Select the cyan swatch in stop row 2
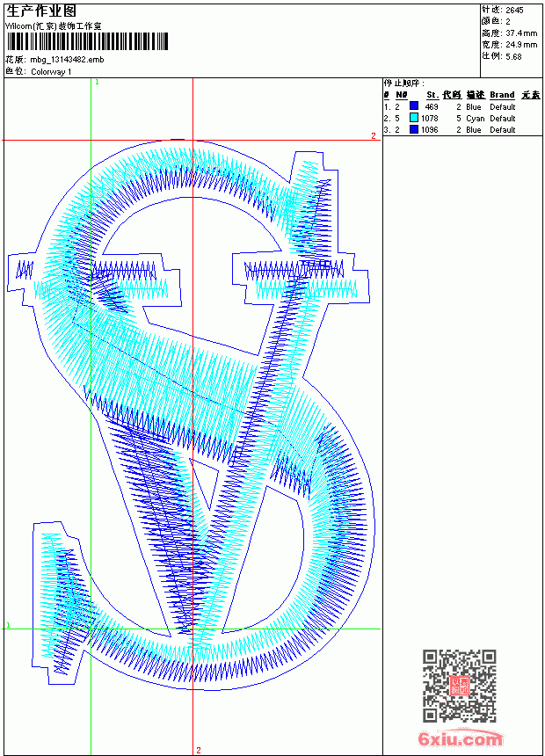Screen dimensions: 545x756 (414, 118)
